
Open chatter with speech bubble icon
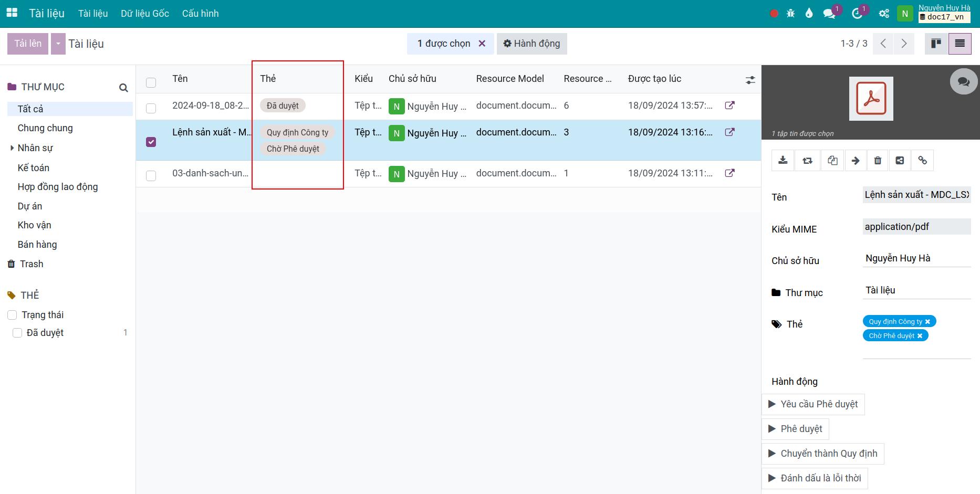(x=964, y=81)
